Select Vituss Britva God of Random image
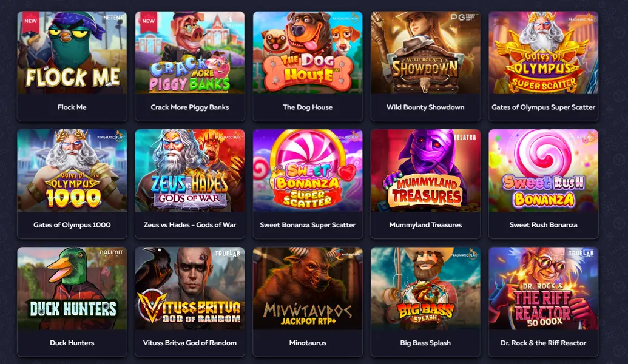This screenshot has width=628, height=364. [x=190, y=288]
